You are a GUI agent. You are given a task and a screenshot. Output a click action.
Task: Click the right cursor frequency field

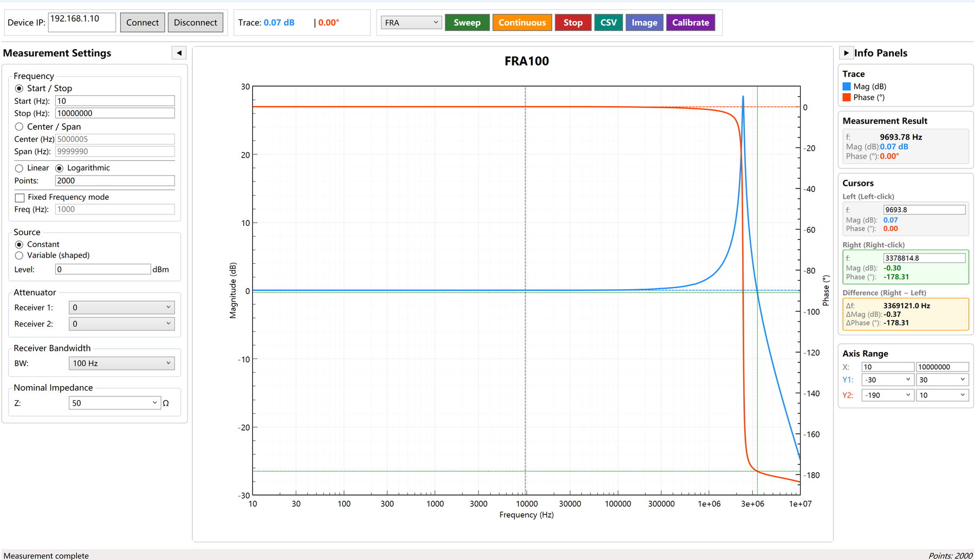[924, 258]
